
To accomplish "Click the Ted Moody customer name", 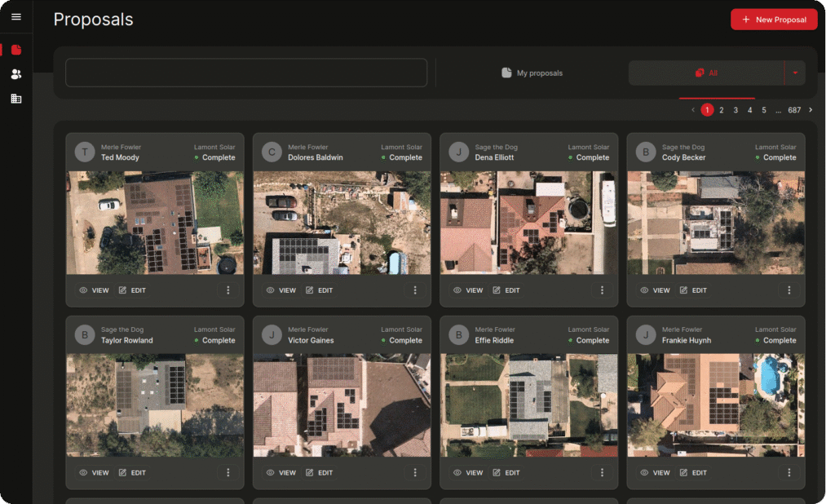I will [x=120, y=157].
